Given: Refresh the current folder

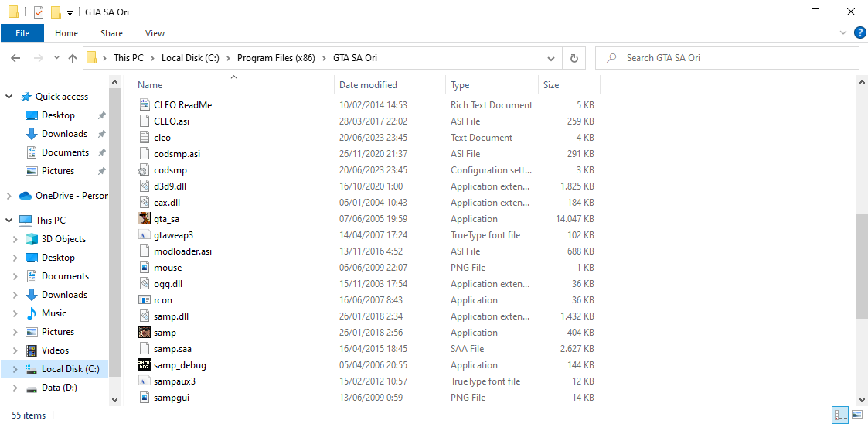Looking at the screenshot, I should pyautogui.click(x=574, y=57).
